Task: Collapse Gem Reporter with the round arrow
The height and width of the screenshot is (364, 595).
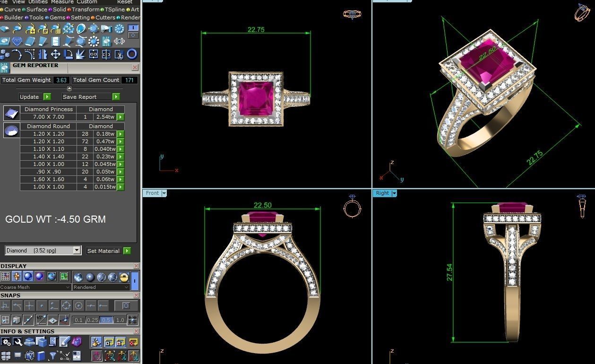Action: pyautogui.click(x=69, y=88)
